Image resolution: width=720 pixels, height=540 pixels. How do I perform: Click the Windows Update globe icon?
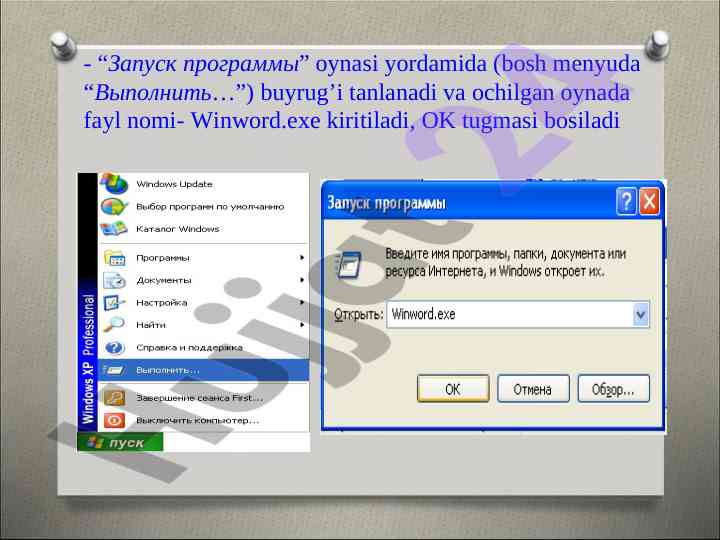[x=114, y=184]
